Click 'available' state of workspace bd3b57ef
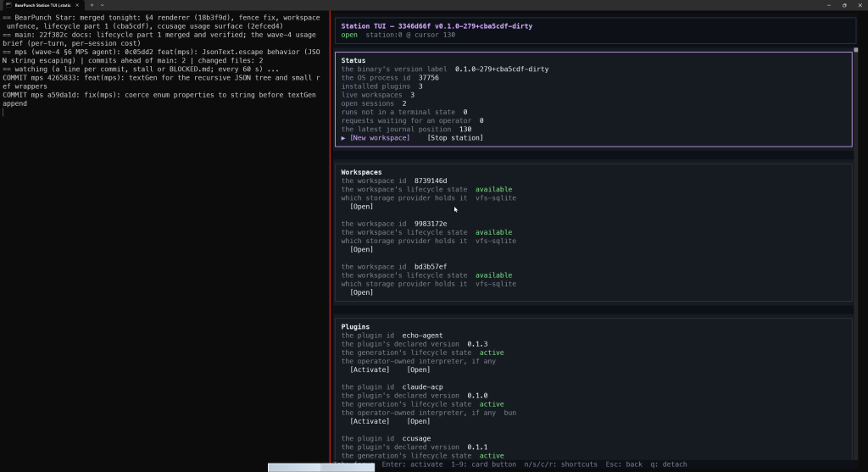The width and height of the screenshot is (868, 472). (494, 275)
